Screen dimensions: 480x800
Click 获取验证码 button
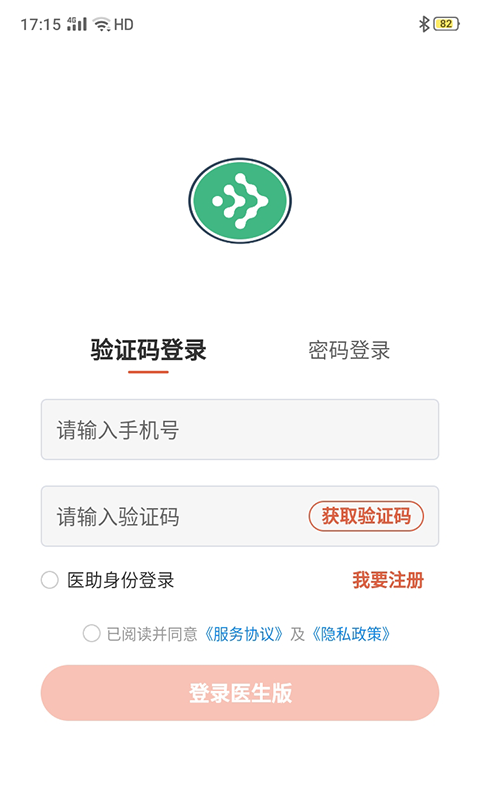(x=366, y=516)
